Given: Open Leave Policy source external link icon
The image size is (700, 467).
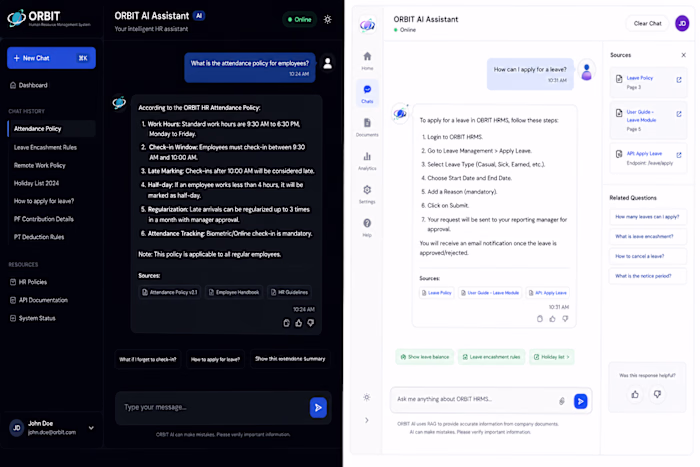Looking at the screenshot, I should (679, 80).
